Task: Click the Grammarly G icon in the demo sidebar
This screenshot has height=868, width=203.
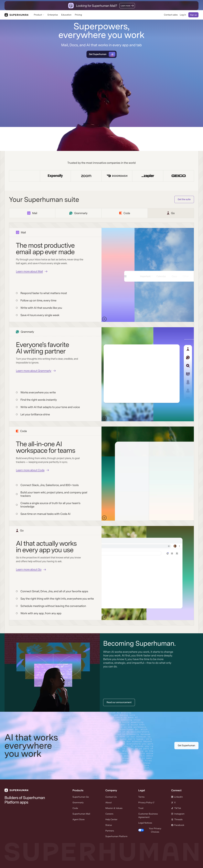Action: [188, 358]
